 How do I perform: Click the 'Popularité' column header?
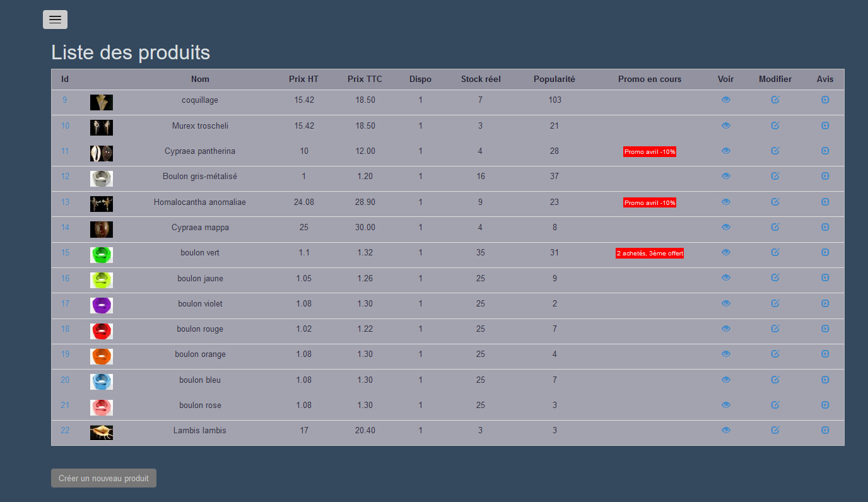point(554,79)
